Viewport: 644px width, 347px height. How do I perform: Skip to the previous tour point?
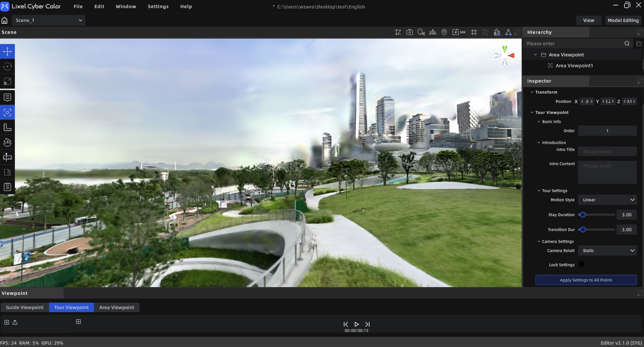point(346,324)
